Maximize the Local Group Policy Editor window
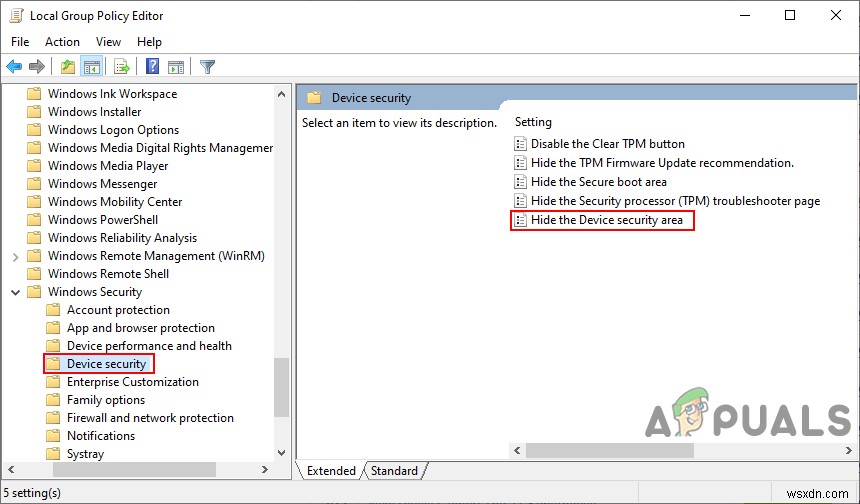 coord(790,15)
